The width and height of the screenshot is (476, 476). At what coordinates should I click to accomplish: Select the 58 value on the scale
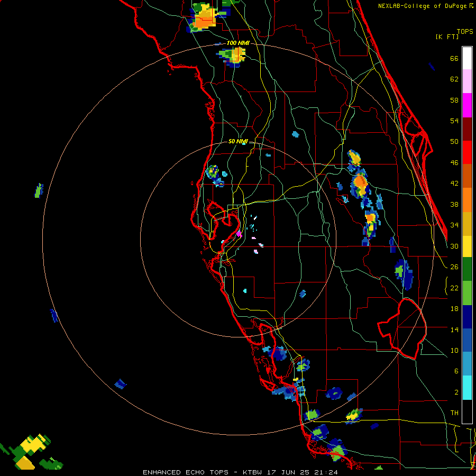pos(454,100)
